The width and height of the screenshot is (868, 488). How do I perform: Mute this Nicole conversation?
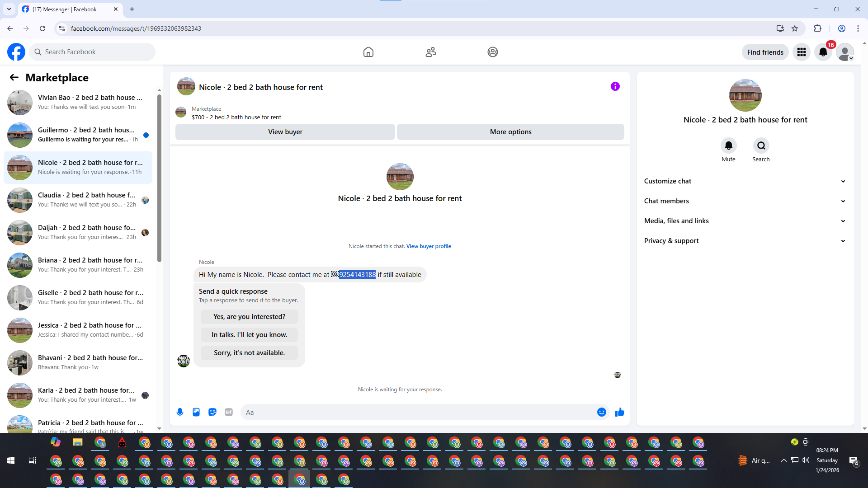(728, 145)
